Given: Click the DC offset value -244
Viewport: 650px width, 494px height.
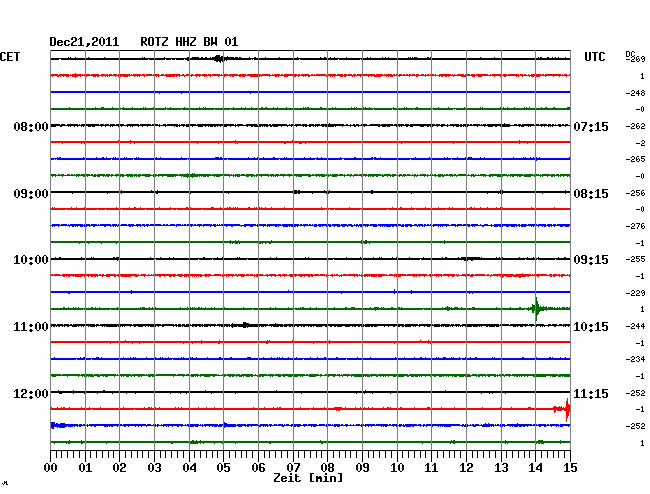Looking at the screenshot, I should point(635,326).
